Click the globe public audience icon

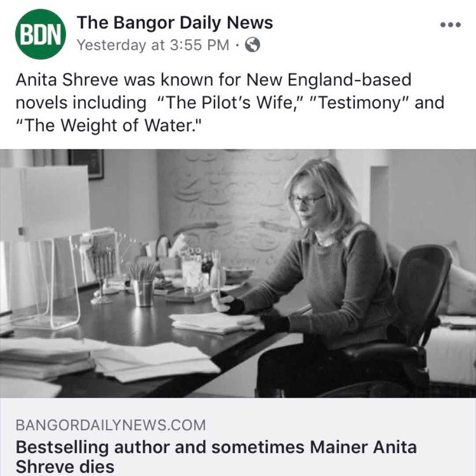click(253, 45)
